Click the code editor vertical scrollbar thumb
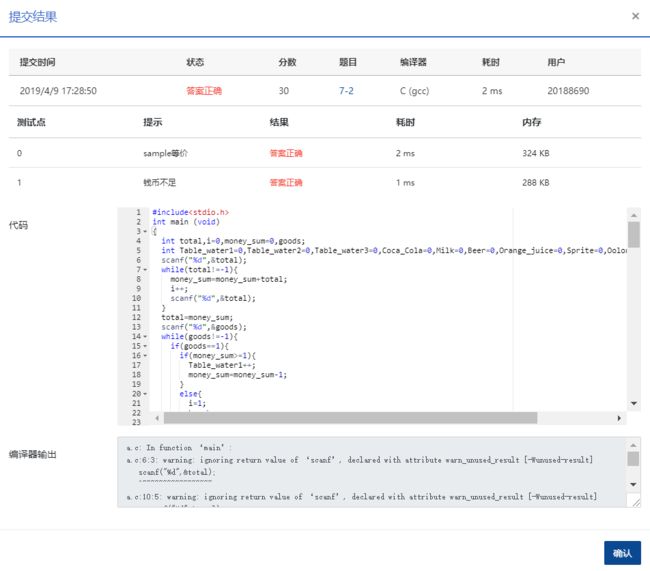Image resolution: width=650 pixels, height=571 pixels. [633, 234]
